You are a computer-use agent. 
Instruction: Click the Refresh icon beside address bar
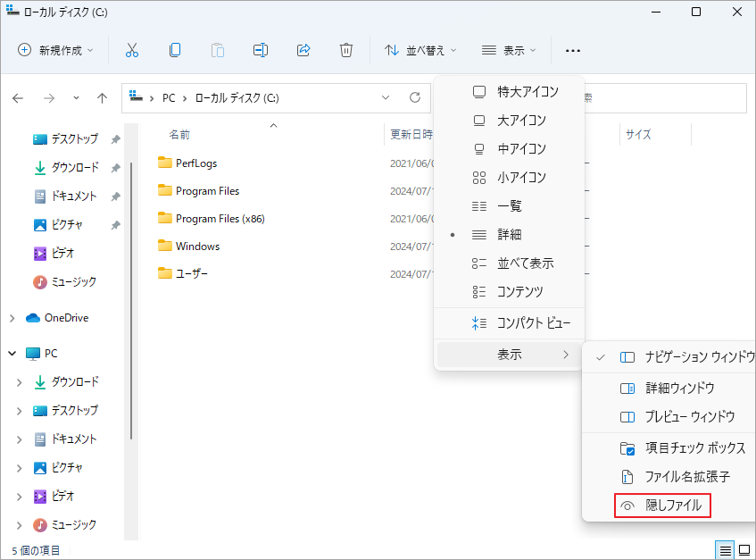pos(414,97)
